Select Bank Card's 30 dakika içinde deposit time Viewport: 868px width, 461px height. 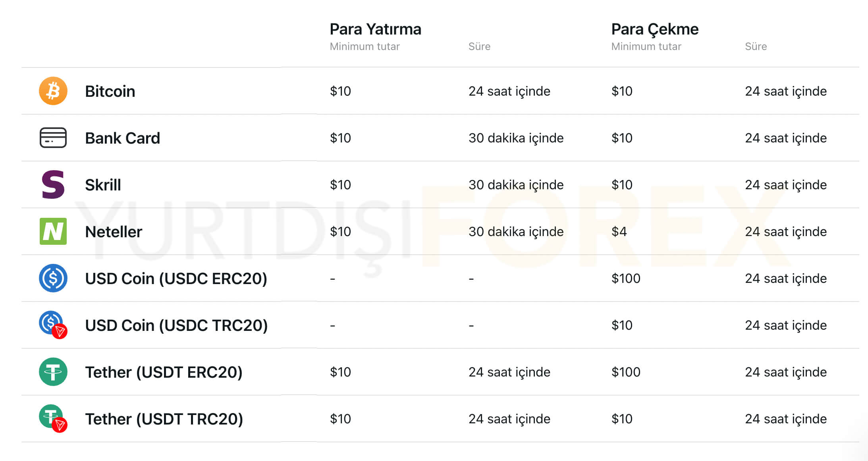[x=516, y=138]
